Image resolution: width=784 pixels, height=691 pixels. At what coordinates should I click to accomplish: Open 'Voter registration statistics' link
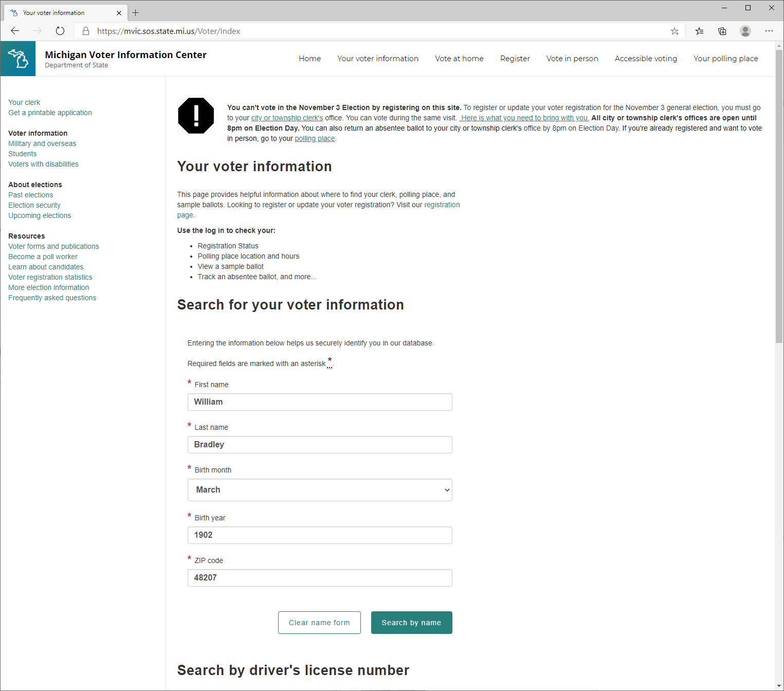coord(50,277)
